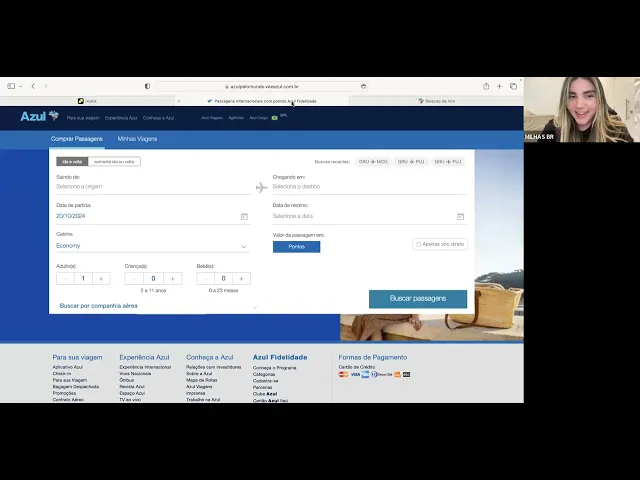Open the Conheça a Azul header menu
Image resolution: width=640 pixels, height=480 pixels.
pyautogui.click(x=158, y=118)
